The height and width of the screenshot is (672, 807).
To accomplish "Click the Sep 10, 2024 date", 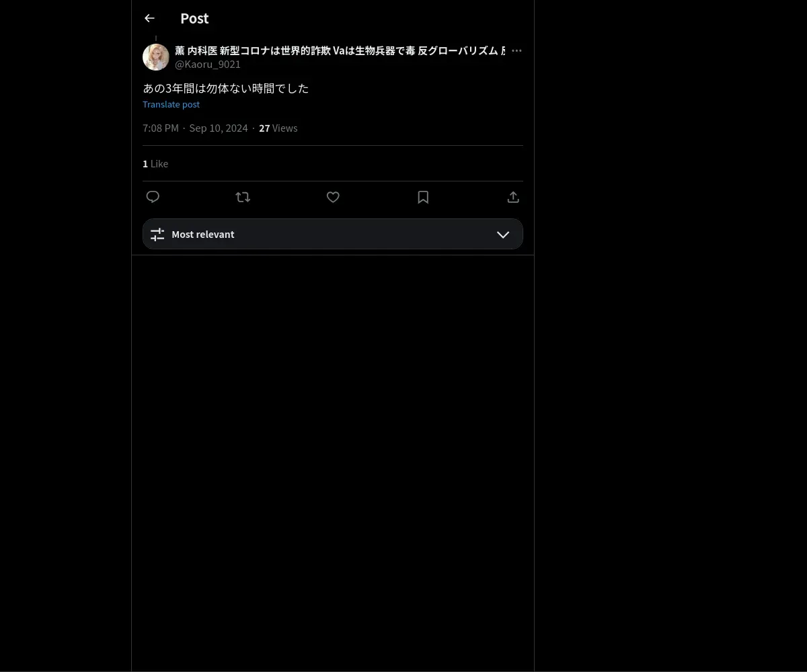I will click(219, 128).
